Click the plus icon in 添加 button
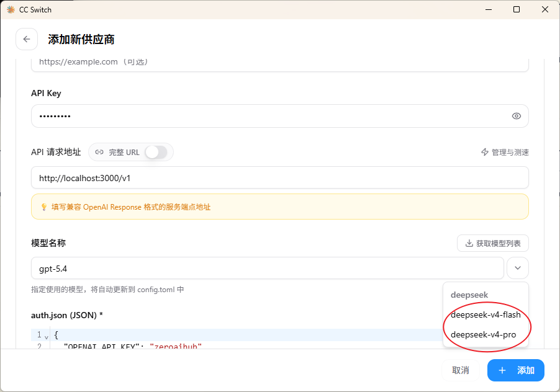This screenshot has height=392, width=560. [502, 370]
